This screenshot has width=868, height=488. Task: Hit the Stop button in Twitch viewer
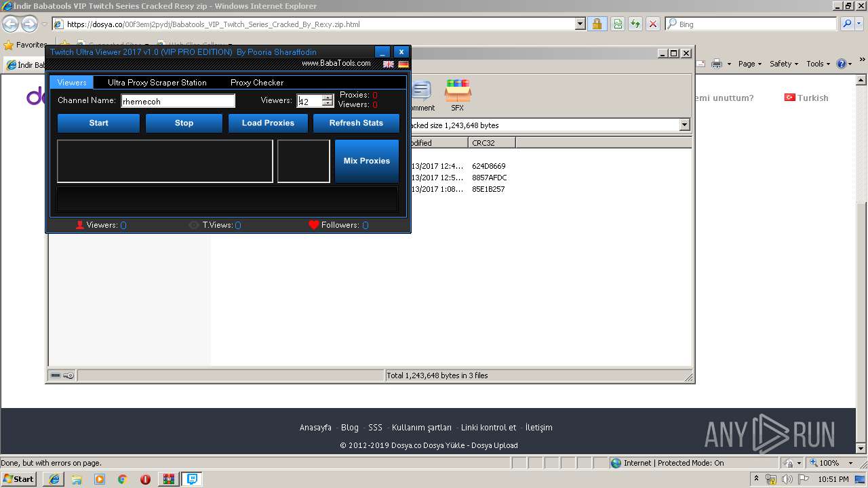[x=184, y=123]
